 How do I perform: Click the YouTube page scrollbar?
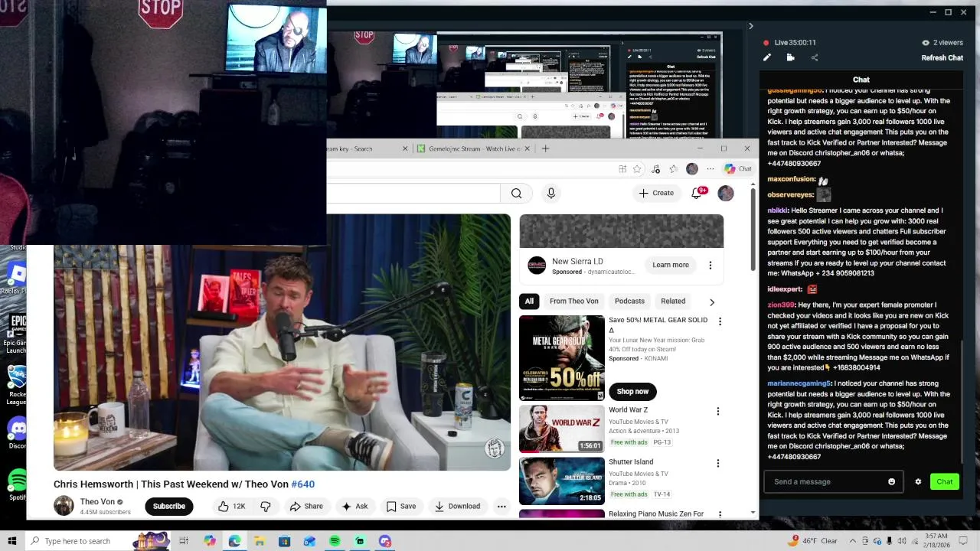753,230
